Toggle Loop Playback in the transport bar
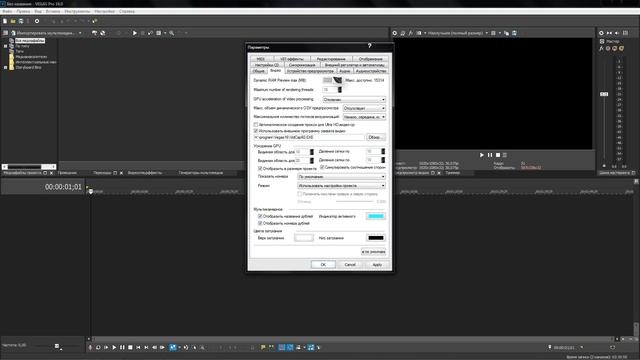Image resolution: width=640 pixels, height=360 pixels. [x=98, y=347]
